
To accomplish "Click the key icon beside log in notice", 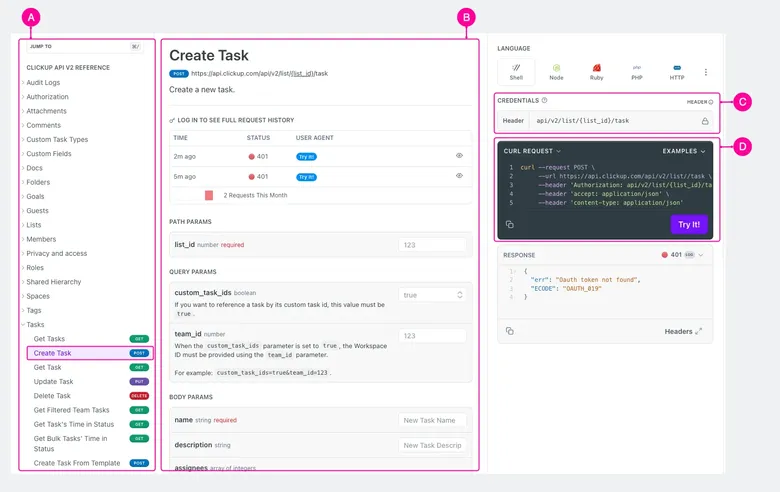I will tap(172, 120).
